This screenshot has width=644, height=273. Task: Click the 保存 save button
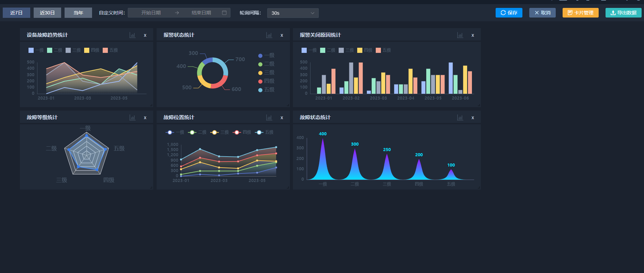pyautogui.click(x=509, y=13)
